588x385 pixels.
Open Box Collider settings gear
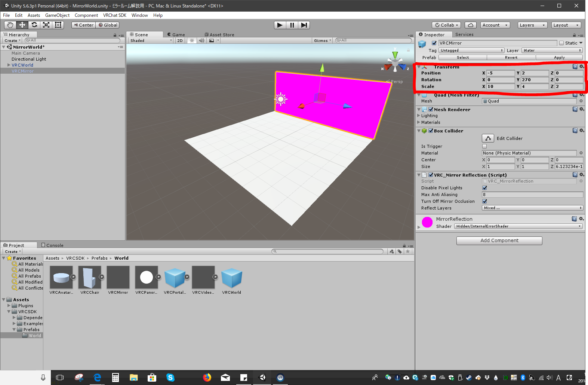(582, 131)
